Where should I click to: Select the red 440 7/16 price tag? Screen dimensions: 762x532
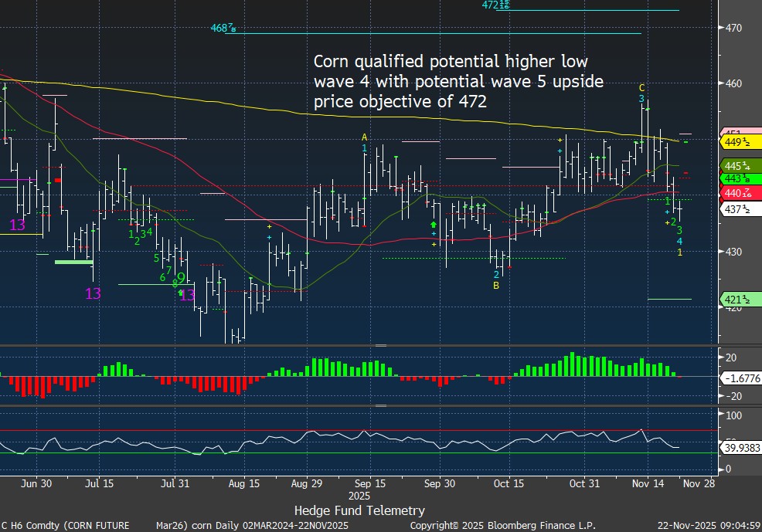click(740, 193)
